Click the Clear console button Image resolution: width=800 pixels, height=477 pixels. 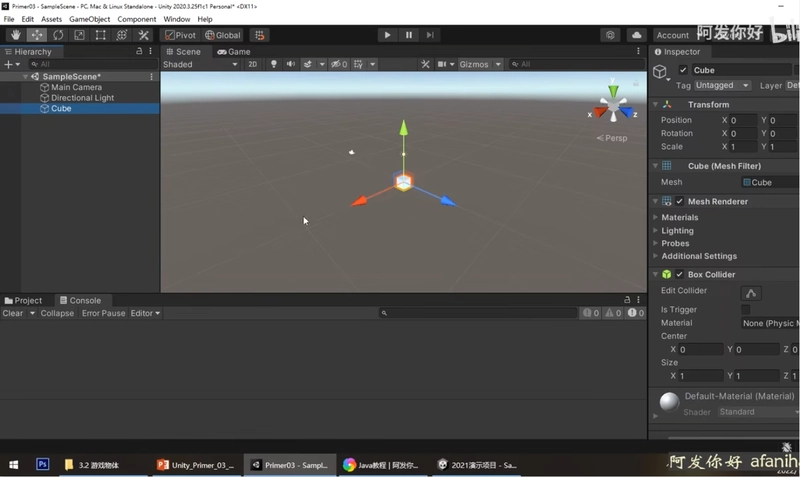[13, 313]
